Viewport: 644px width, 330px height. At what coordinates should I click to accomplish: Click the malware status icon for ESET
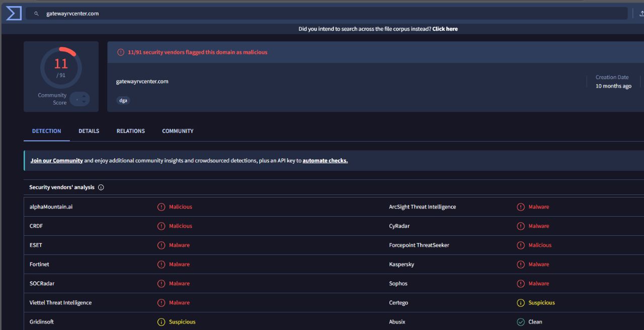161,245
